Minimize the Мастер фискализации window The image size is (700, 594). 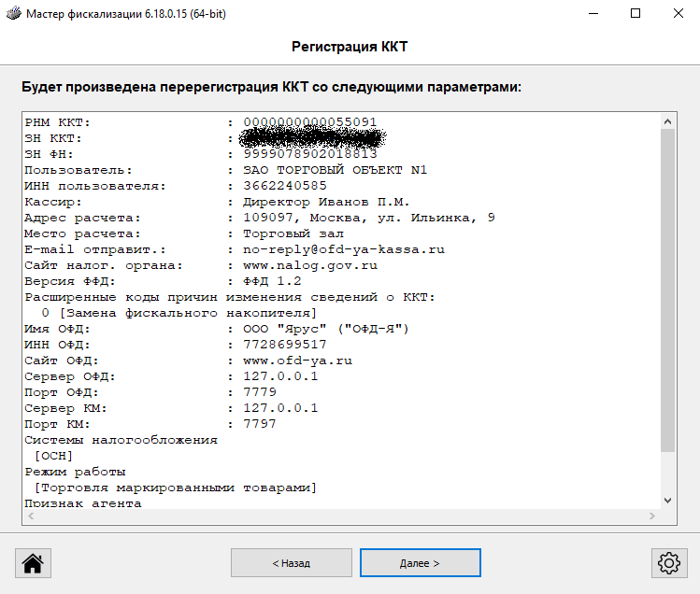coord(593,14)
